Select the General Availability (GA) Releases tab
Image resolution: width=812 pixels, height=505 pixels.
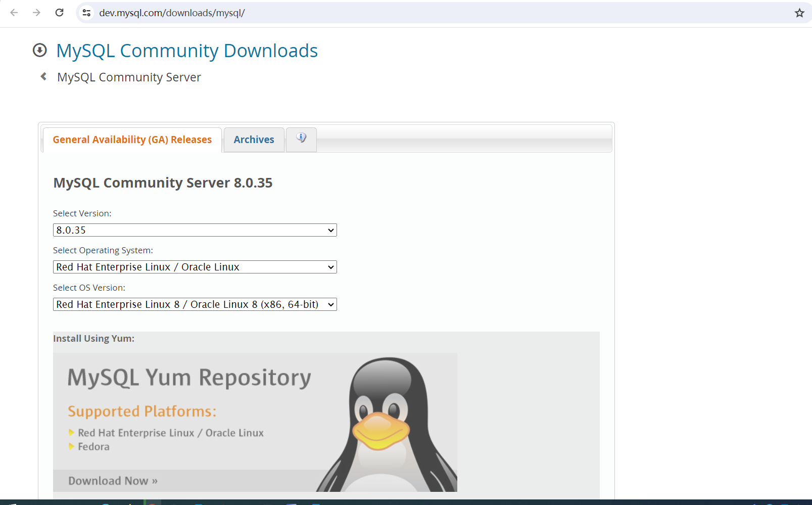(x=132, y=140)
